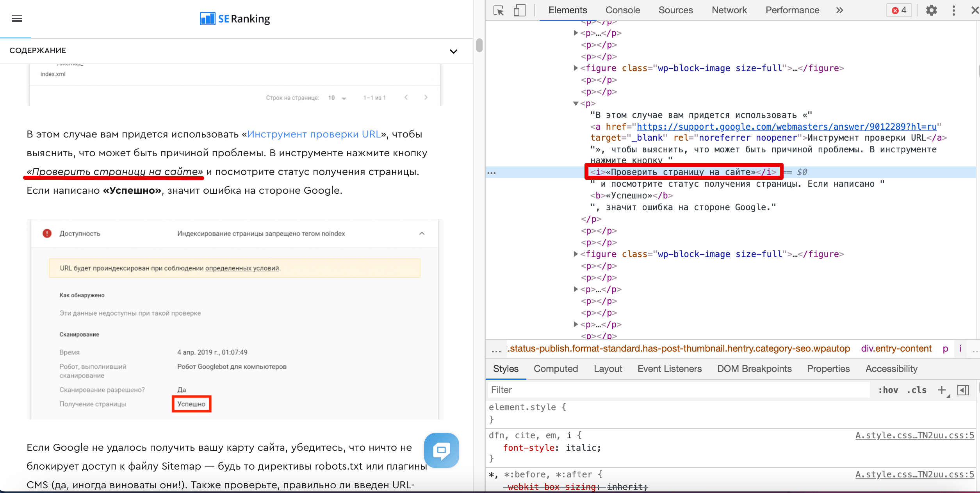Click the Успешно status value in screenshot
The height and width of the screenshot is (493, 980).
191,404
